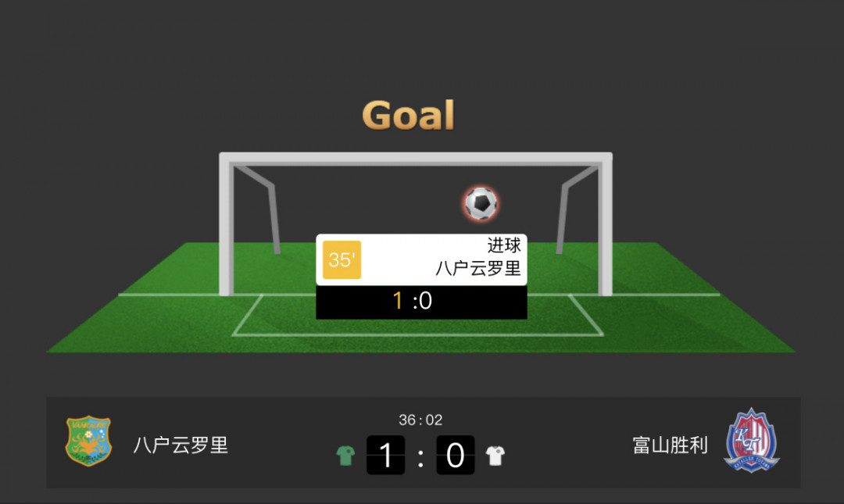Click the 1 :0 score on black bar
844x504 pixels.
413,301
